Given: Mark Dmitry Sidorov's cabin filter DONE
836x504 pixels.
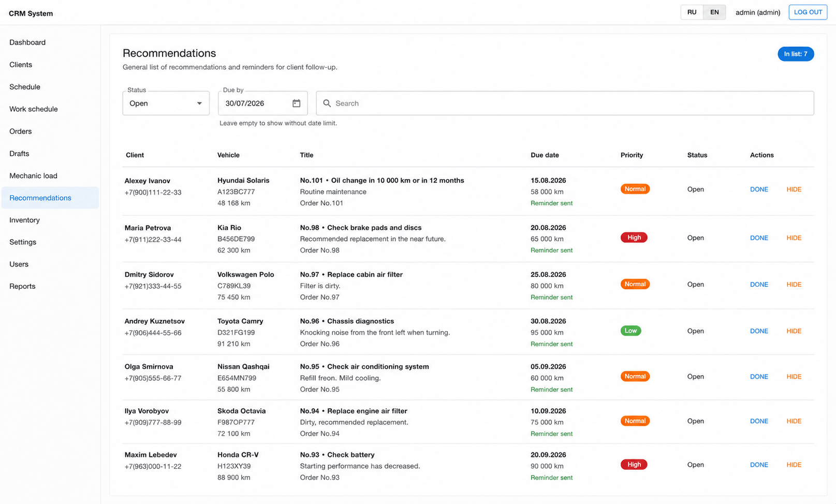Looking at the screenshot, I should tap(759, 285).
